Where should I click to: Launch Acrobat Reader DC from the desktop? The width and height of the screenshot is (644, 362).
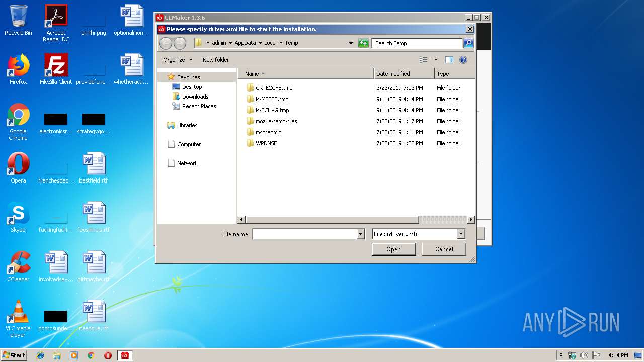tap(56, 23)
